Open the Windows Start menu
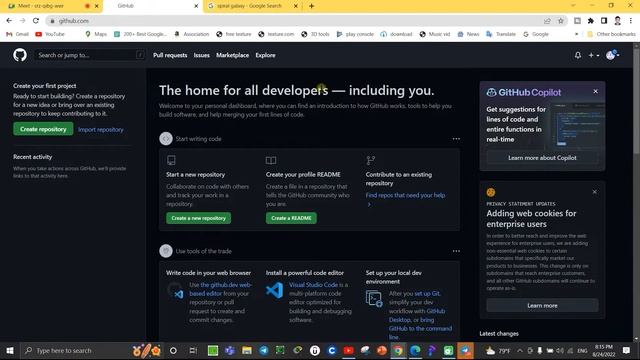Viewport: 640px width, 360px height. (10, 351)
